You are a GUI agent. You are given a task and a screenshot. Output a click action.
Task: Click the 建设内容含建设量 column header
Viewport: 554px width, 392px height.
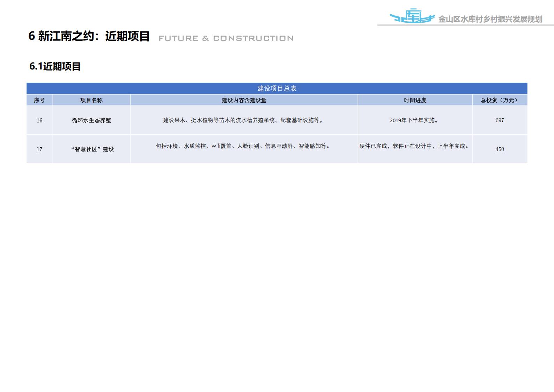(244, 100)
